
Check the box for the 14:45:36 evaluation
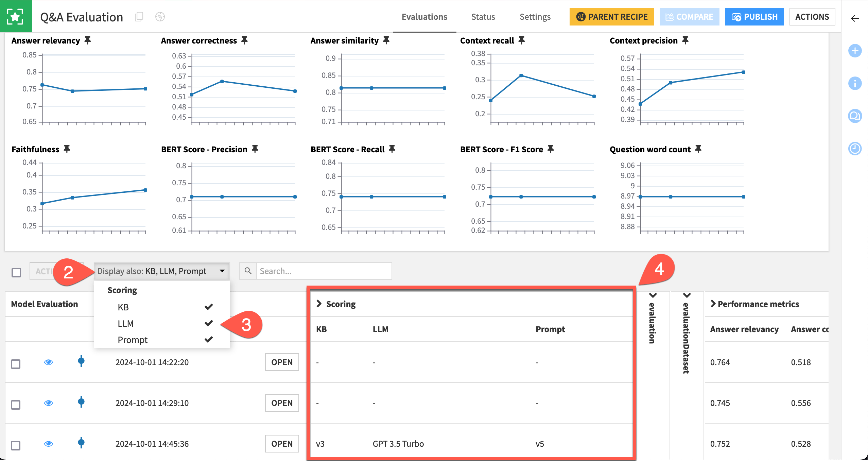tap(16, 446)
